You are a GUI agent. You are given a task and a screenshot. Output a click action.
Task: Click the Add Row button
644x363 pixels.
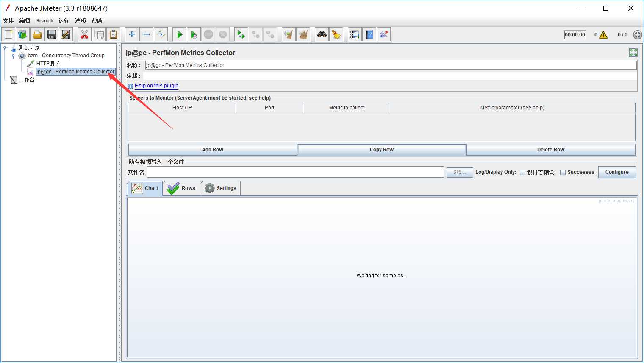point(213,150)
